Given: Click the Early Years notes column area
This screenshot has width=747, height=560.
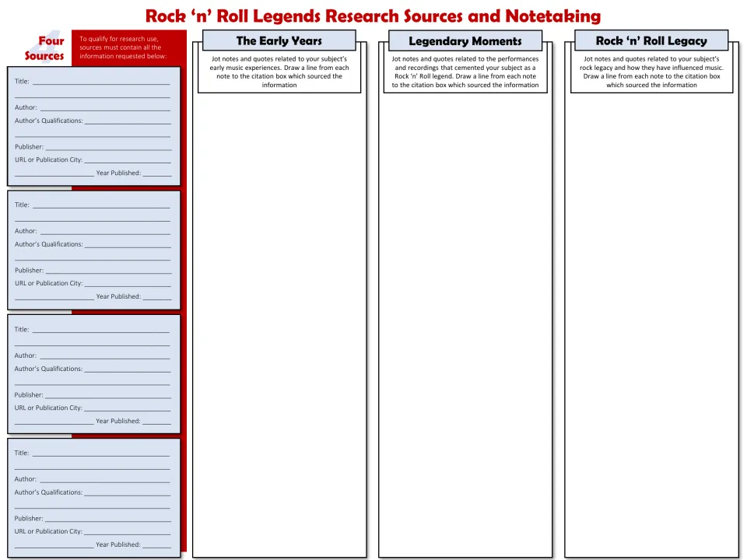Looking at the screenshot, I should coord(279,324).
